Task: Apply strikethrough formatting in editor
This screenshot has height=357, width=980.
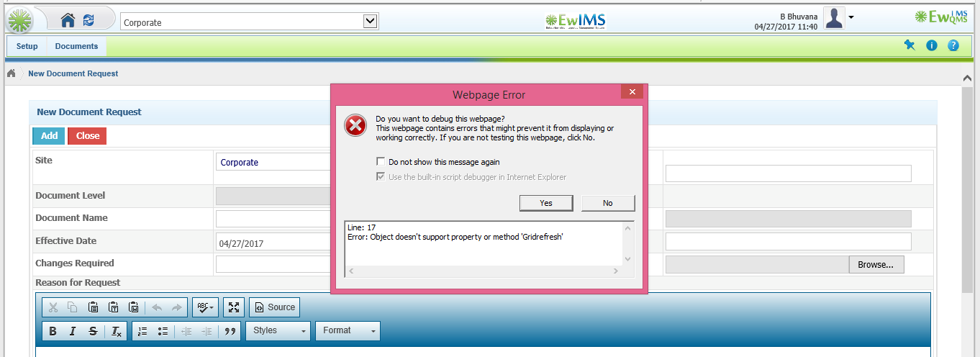Action: 93,331
